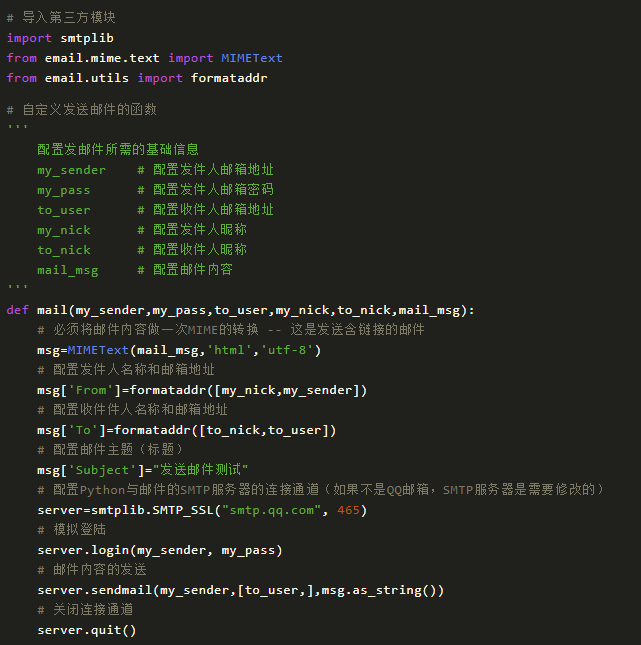Viewport: 641px width, 645px height.
Task: Click the 'server.quit()' line
Action: 87,630
